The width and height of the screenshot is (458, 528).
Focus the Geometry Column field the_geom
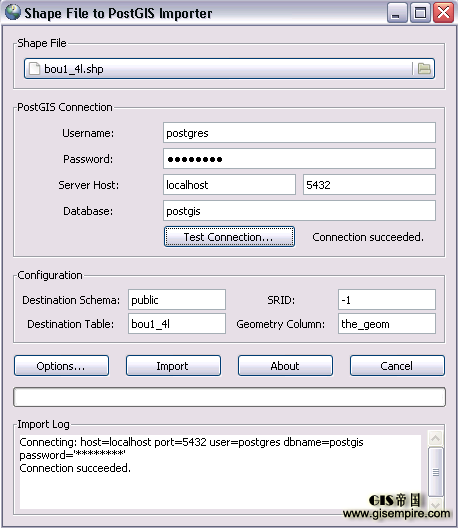pyautogui.click(x=387, y=324)
